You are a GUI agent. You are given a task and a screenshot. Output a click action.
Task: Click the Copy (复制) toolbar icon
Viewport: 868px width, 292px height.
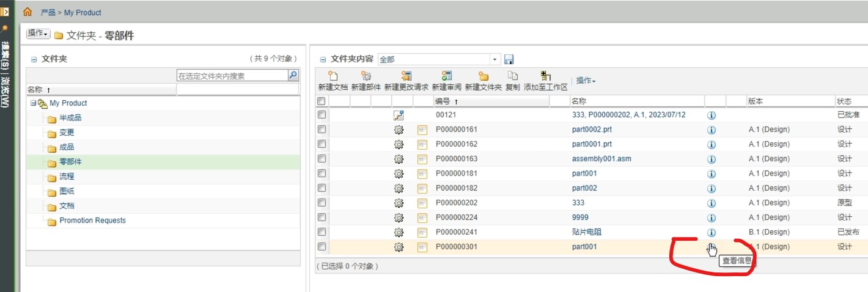point(513,76)
